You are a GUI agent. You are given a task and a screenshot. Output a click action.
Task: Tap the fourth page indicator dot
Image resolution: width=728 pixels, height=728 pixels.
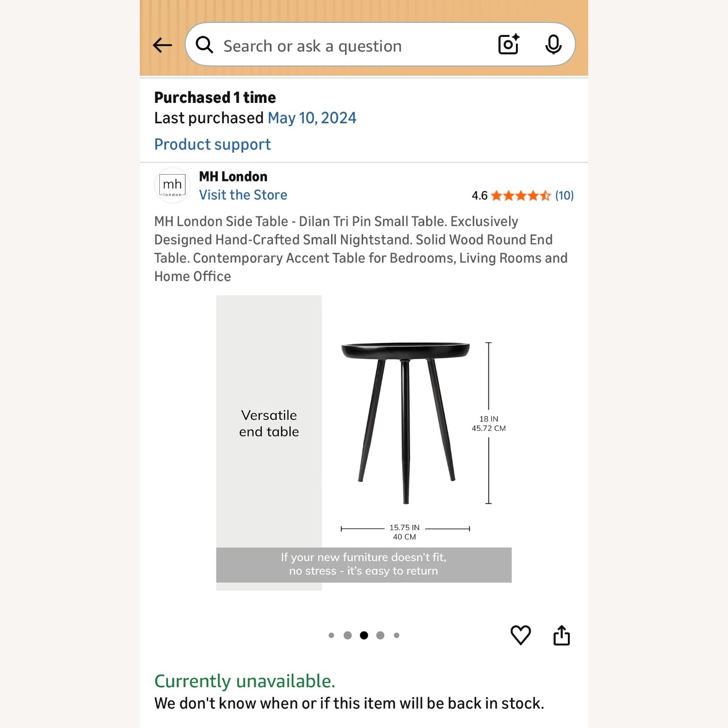(381, 635)
